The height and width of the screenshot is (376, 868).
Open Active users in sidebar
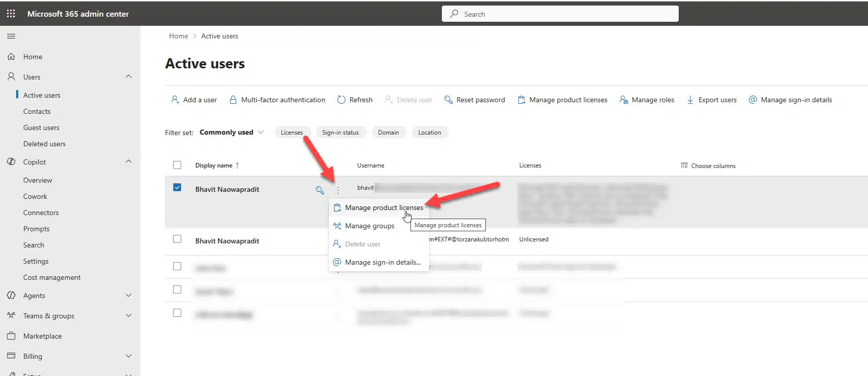pos(42,95)
